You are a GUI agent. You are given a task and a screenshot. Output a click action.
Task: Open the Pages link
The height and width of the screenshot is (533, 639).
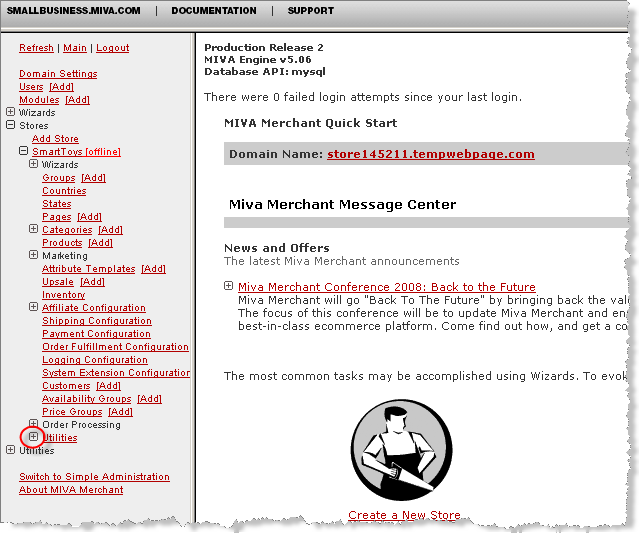(57, 217)
